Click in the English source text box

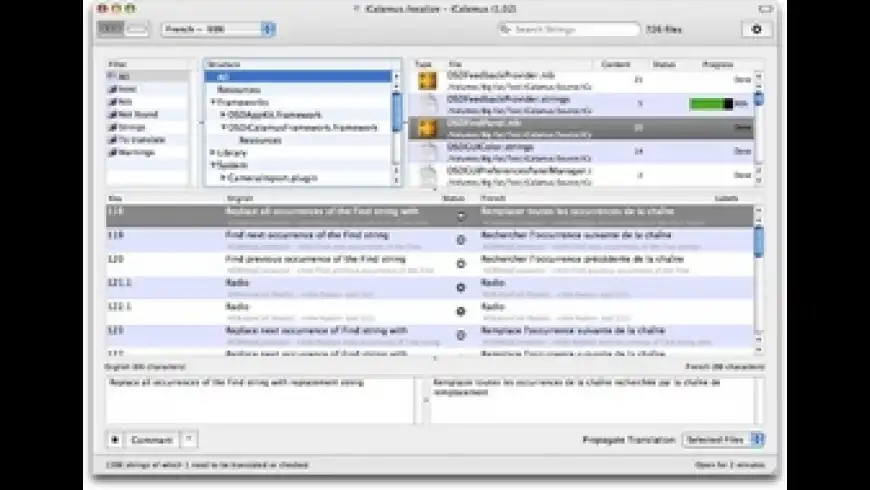point(260,400)
